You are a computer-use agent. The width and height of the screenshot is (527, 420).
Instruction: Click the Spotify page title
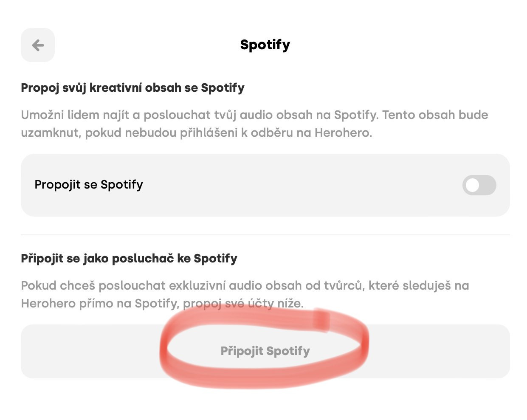265,45
